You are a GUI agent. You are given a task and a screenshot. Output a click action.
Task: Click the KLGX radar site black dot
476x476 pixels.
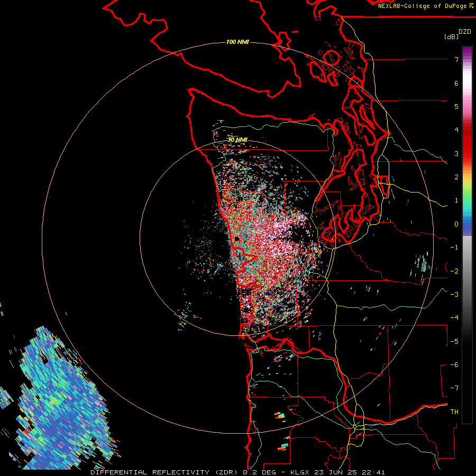(x=237, y=239)
